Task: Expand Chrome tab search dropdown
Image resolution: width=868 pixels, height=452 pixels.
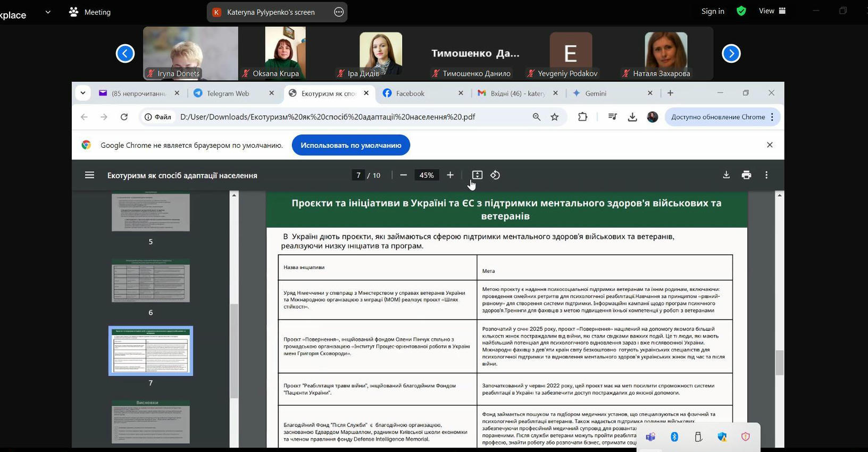Action: click(83, 93)
